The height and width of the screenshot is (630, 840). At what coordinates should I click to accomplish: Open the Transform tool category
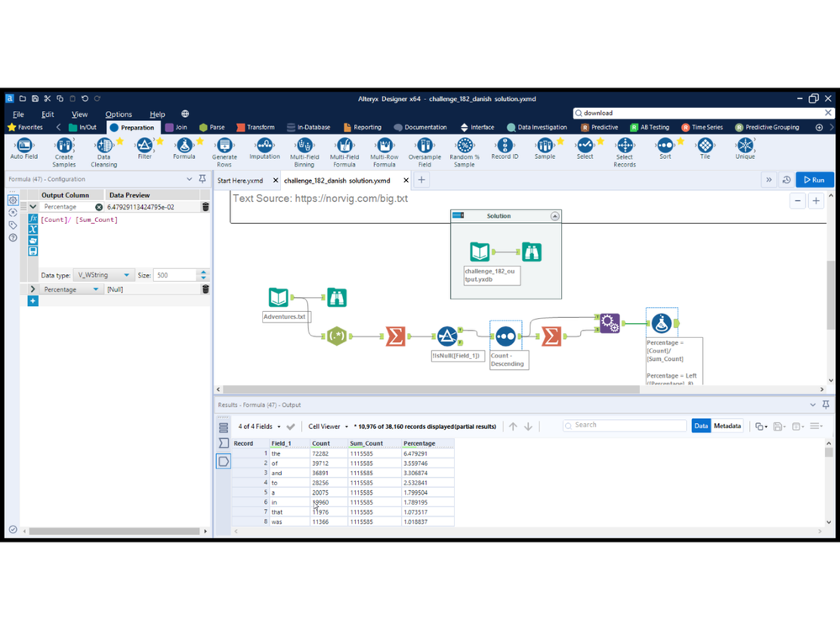(x=256, y=128)
